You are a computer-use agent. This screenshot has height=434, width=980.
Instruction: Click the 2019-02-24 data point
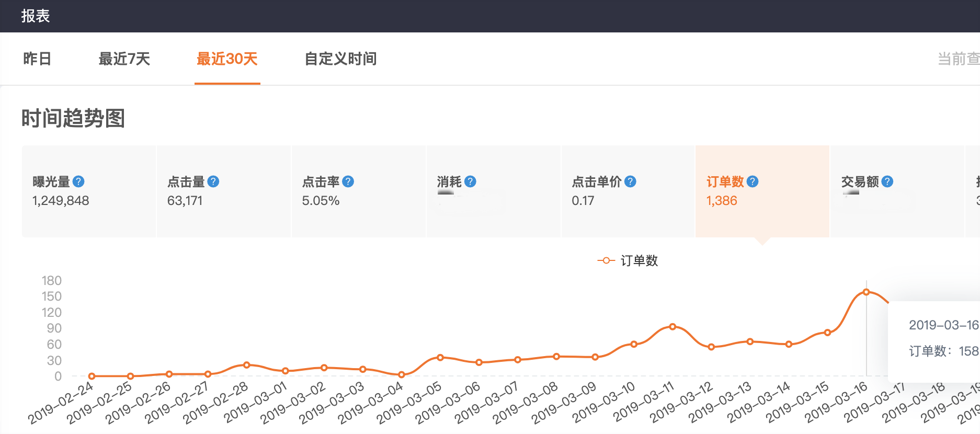(x=92, y=376)
